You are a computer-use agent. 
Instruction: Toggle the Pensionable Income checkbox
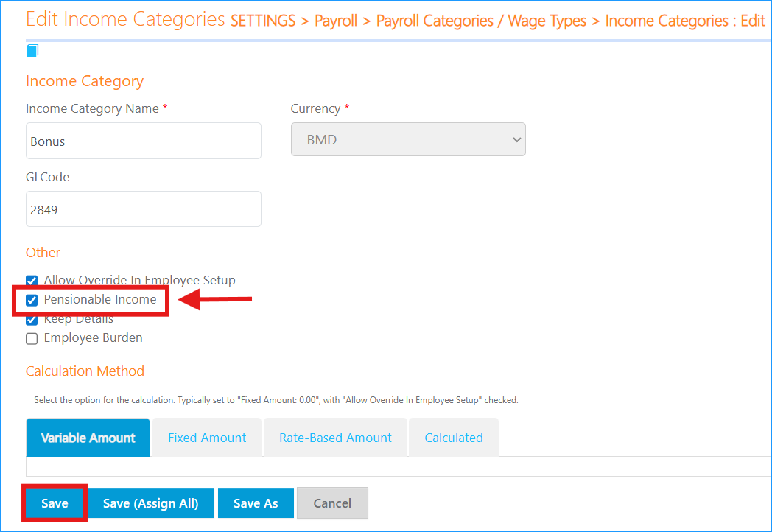coord(32,300)
